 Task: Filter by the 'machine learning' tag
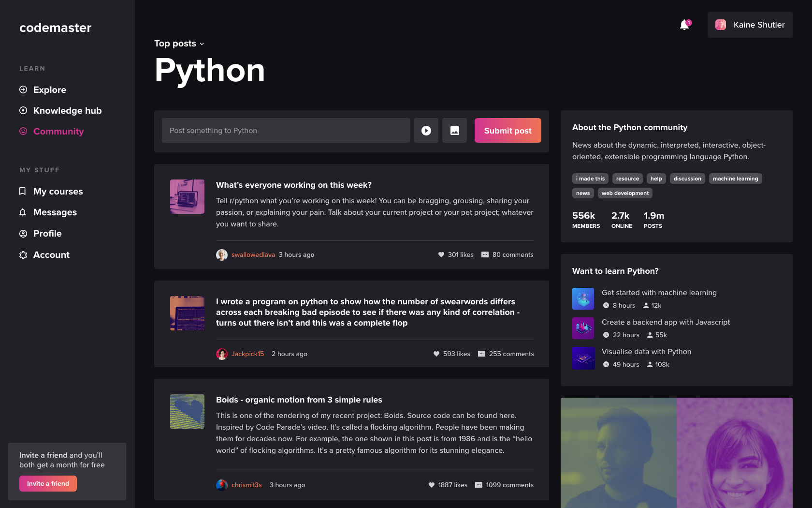click(735, 179)
